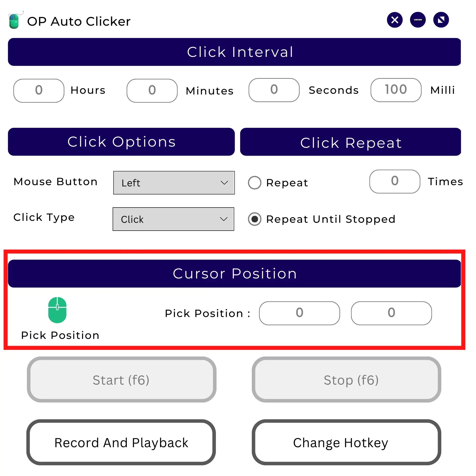Click the resize window icon button
Screen dimensions: 476x476
441,20
